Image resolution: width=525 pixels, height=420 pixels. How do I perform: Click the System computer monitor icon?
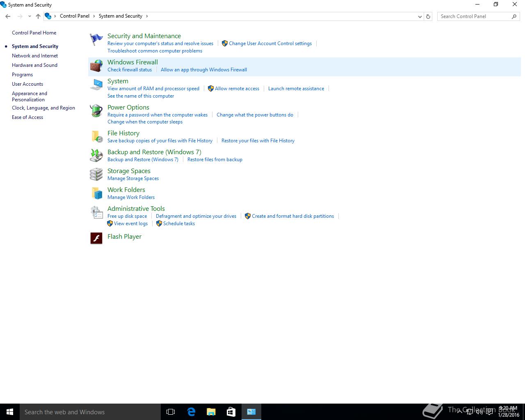coord(96,85)
